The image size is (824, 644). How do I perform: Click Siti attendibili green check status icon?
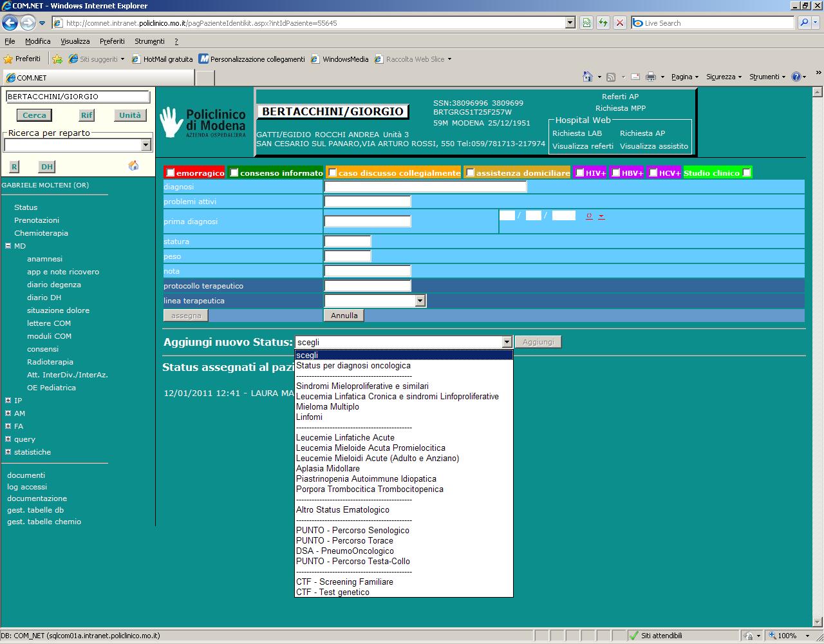click(634, 636)
